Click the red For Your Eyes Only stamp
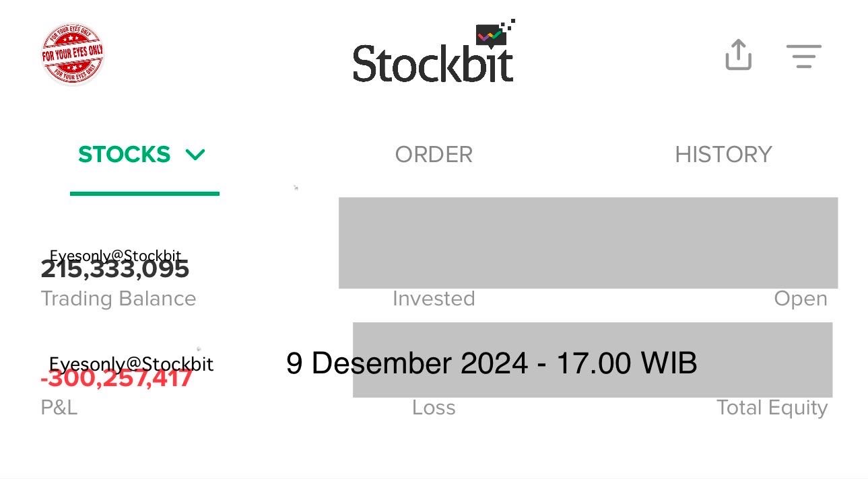Screen dimensions: 868x479 click(x=73, y=54)
